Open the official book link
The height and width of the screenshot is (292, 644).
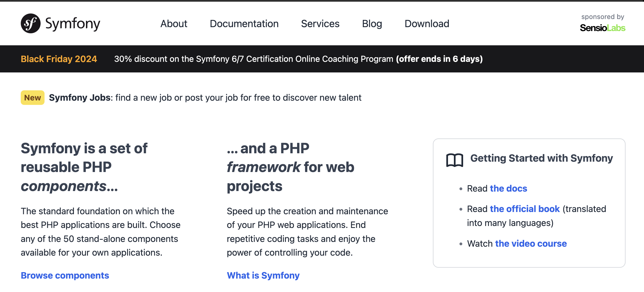tap(525, 209)
